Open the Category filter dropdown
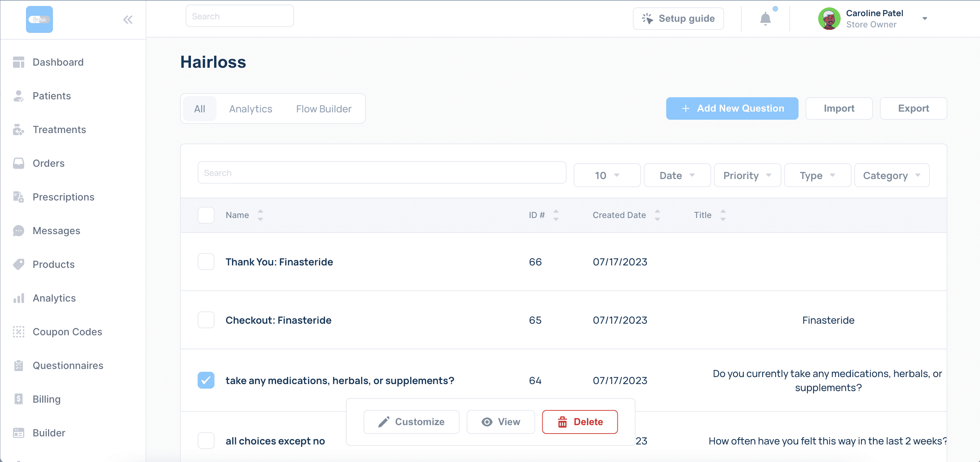This screenshot has height=462, width=980. click(891, 176)
